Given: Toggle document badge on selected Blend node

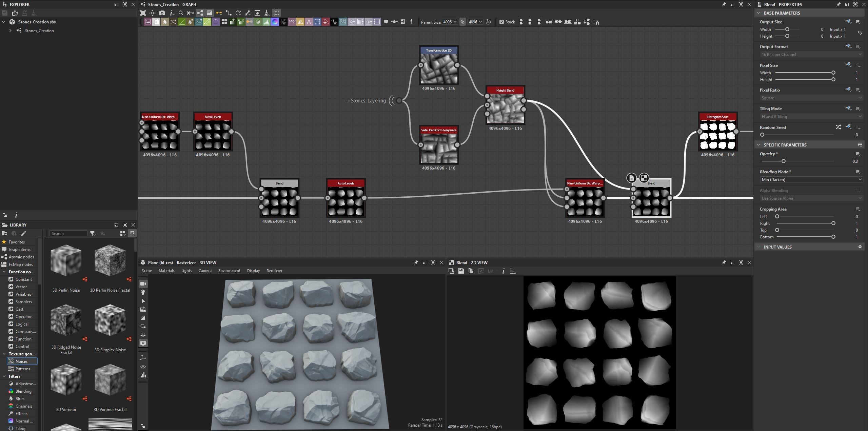Looking at the screenshot, I should pos(631,178).
